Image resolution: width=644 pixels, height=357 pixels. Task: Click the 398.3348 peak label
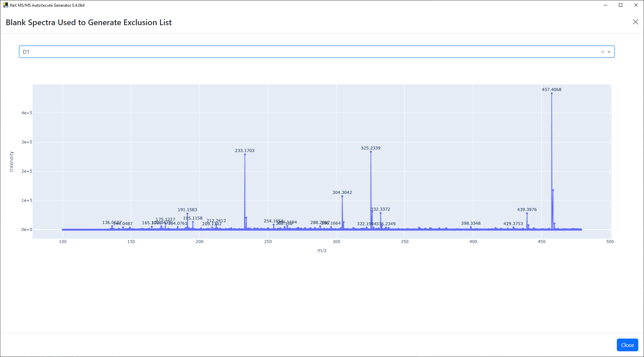(x=471, y=223)
